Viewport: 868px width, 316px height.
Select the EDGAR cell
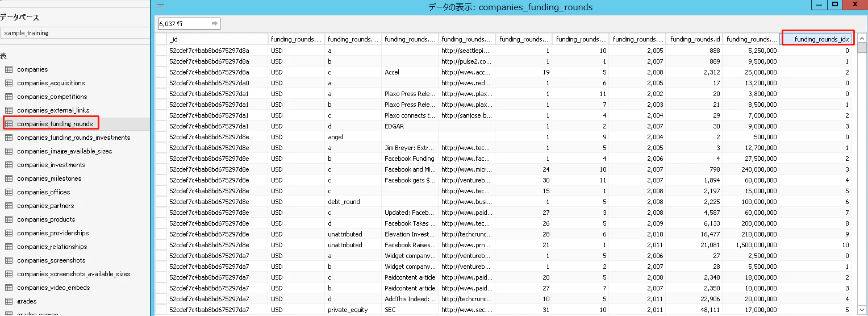[410, 126]
